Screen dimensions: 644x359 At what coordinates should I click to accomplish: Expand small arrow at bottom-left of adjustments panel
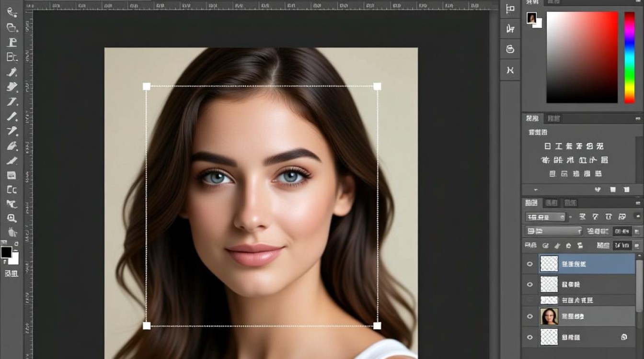point(536,190)
